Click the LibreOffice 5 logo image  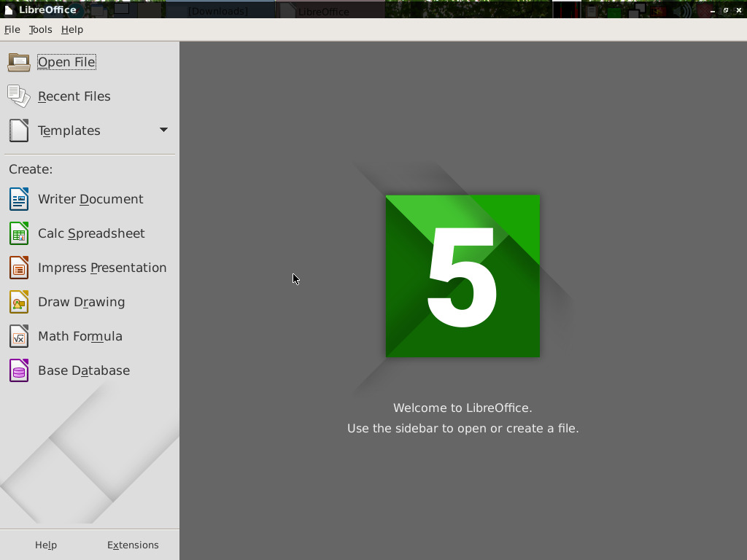pos(462,276)
